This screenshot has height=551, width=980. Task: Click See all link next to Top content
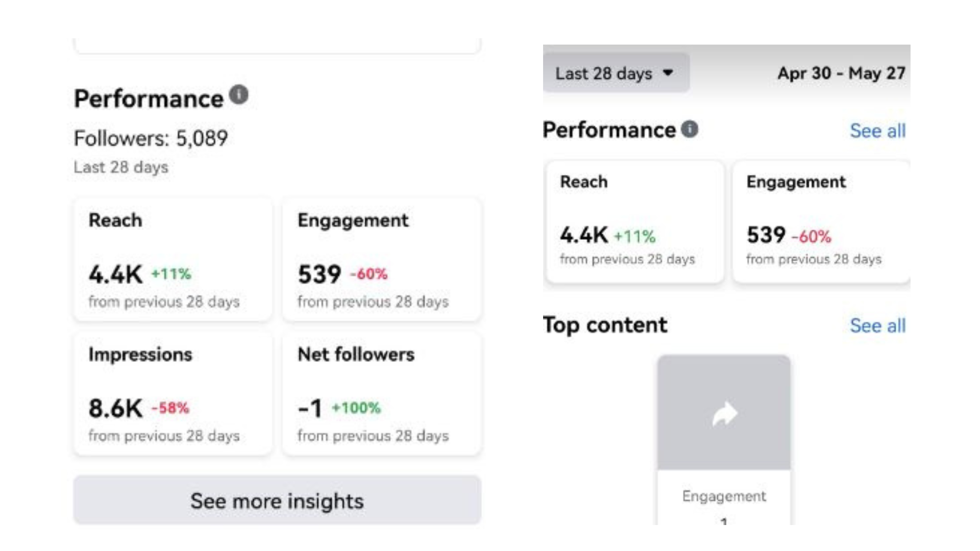click(x=877, y=325)
